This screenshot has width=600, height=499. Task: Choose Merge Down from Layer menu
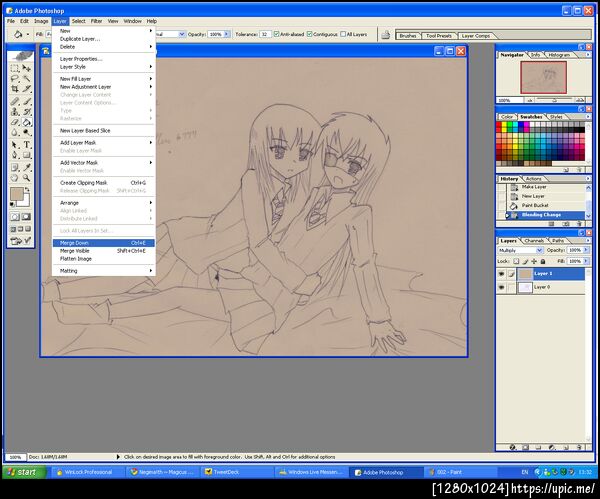click(x=103, y=243)
